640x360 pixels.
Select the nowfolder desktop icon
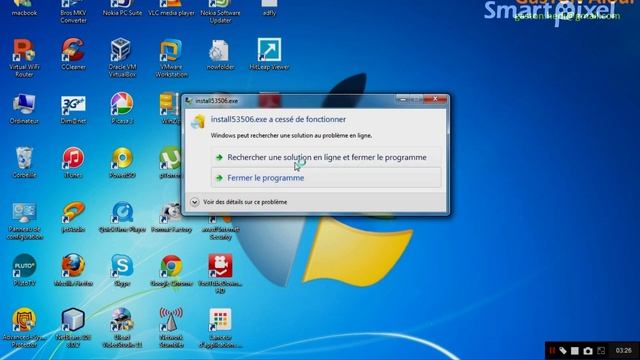point(220,54)
